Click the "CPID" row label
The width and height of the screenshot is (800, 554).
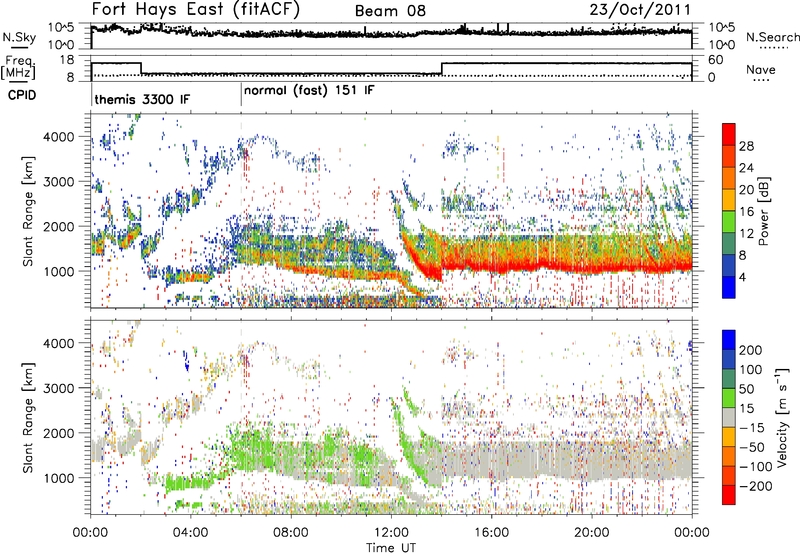22,95
